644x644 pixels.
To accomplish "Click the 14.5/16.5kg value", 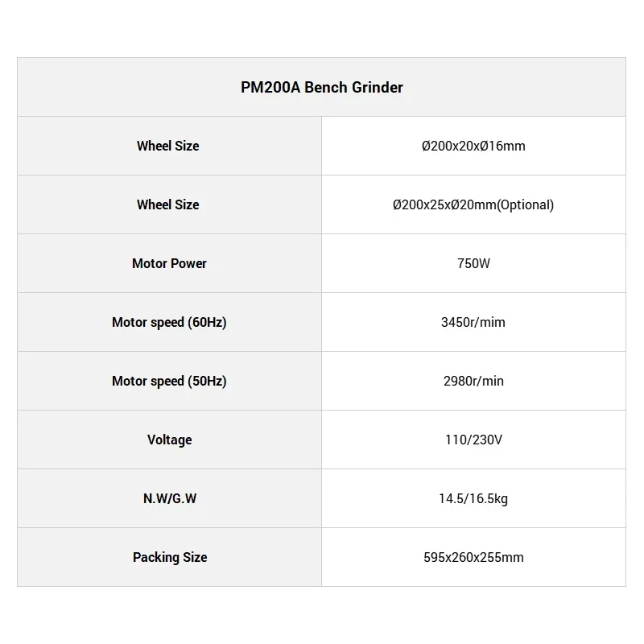I will click(x=473, y=498).
